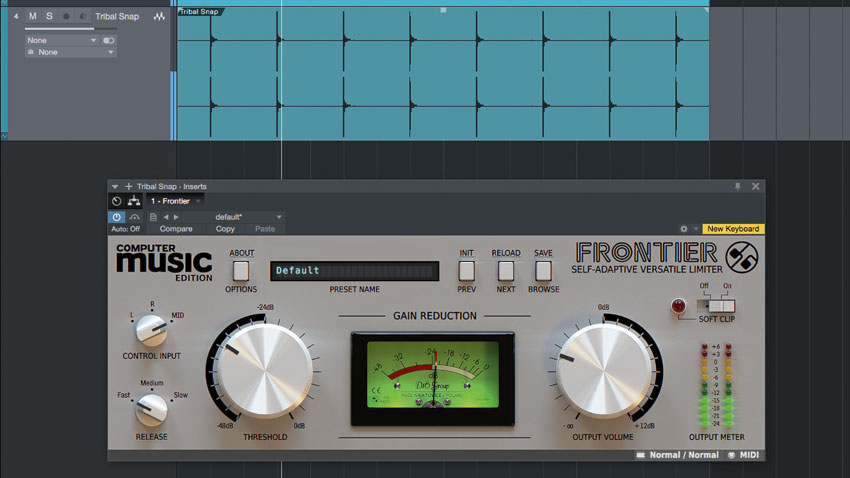
Task: Click the Compare button
Action: (x=176, y=229)
